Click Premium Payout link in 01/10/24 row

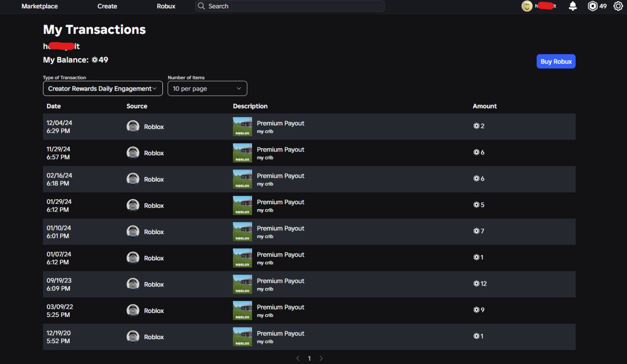click(x=280, y=228)
